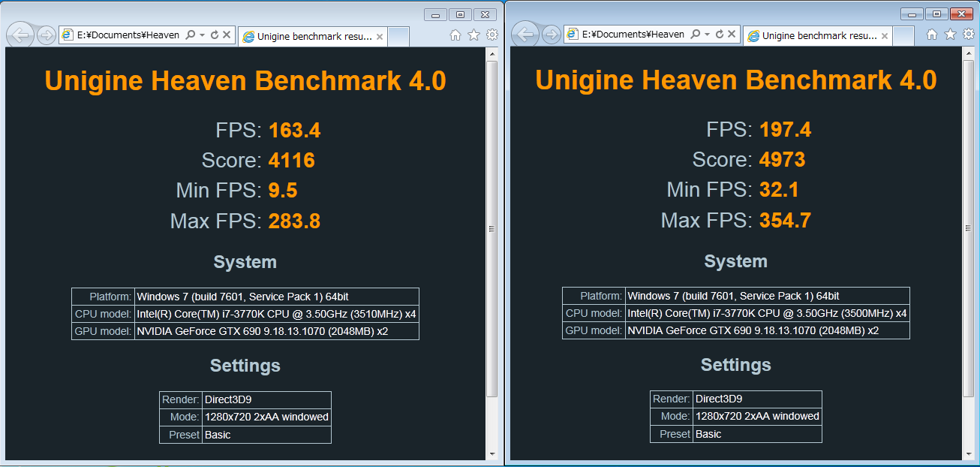This screenshot has height=467, width=980.
Task: Click the Max FPS value 354.7
Action: click(786, 221)
